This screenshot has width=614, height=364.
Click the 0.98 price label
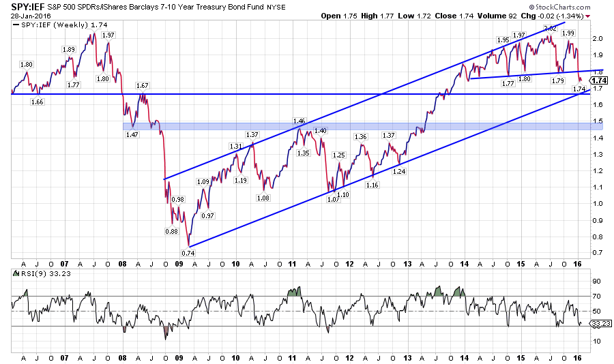pos(178,199)
